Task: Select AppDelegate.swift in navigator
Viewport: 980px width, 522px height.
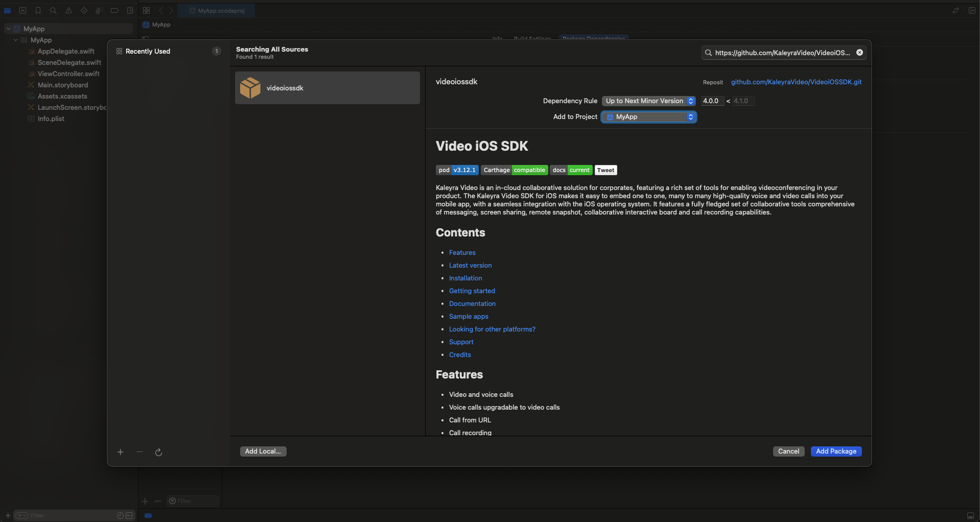Action: pos(66,51)
